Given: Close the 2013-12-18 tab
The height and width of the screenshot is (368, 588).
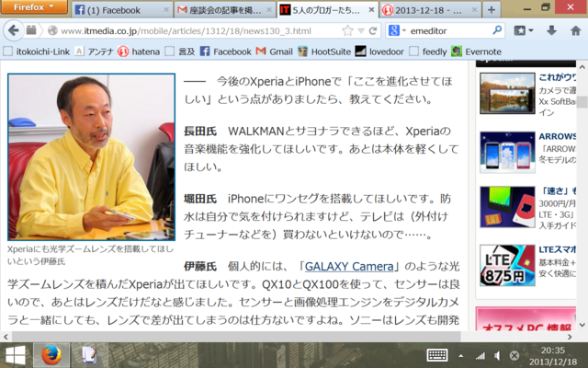Looking at the screenshot, I should click(x=474, y=10).
